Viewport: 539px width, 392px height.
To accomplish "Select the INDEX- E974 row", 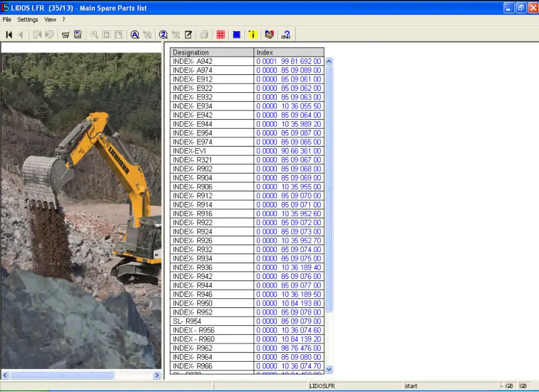I will tap(247, 142).
